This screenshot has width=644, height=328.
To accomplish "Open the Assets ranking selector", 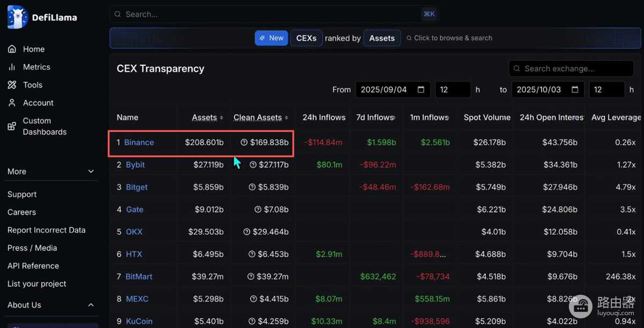I will click(382, 38).
